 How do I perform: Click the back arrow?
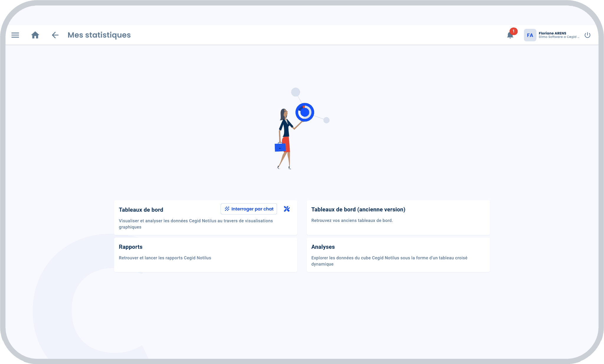pos(55,35)
